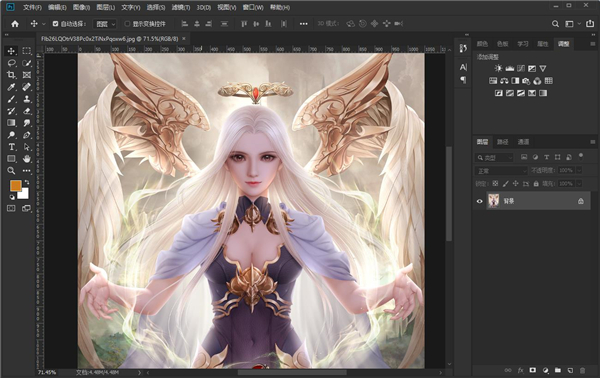
Task: Select the Crop tool
Action: [x=11, y=75]
